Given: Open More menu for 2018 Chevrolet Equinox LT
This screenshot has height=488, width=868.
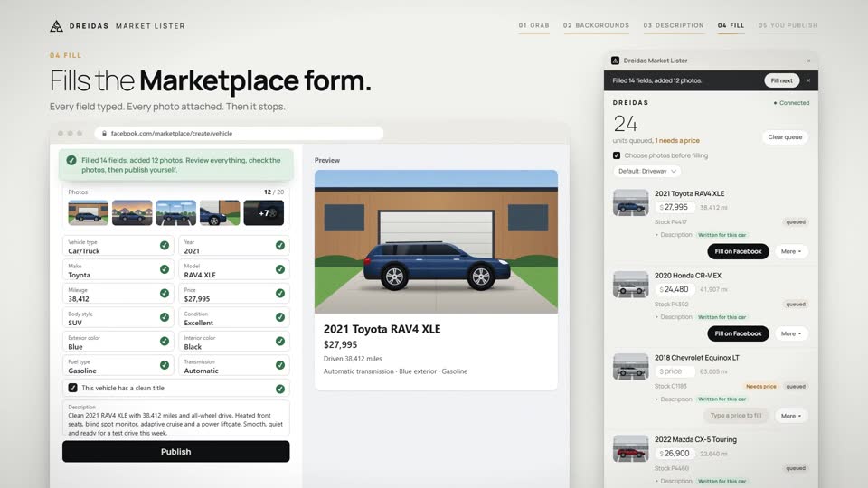Looking at the screenshot, I should click(x=791, y=416).
